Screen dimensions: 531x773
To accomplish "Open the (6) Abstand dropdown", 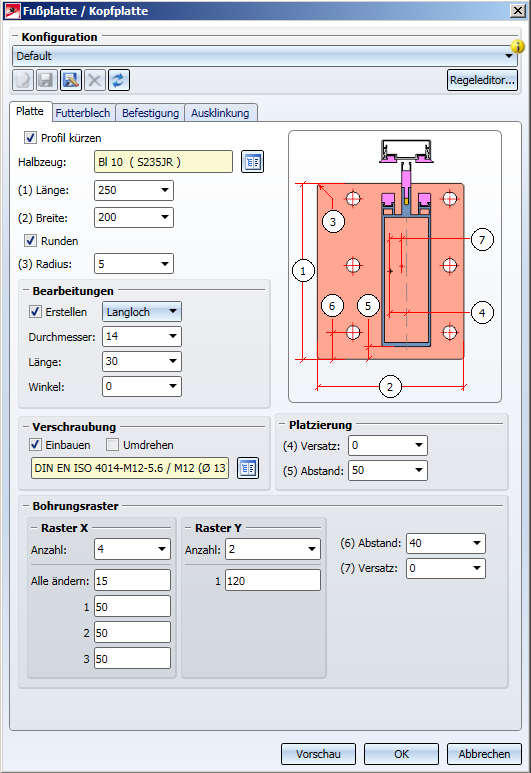I will pyautogui.click(x=446, y=543).
